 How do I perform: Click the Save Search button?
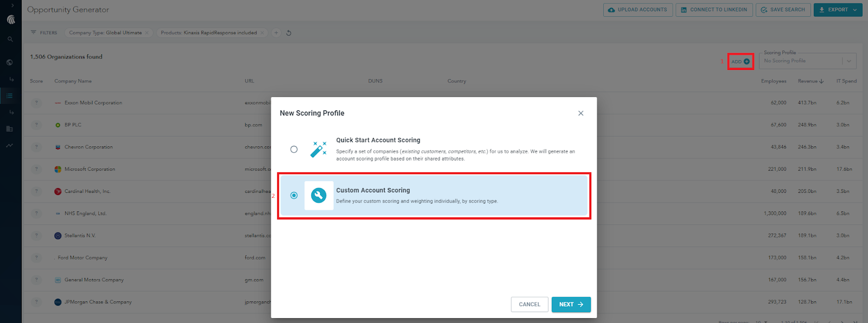pyautogui.click(x=783, y=10)
